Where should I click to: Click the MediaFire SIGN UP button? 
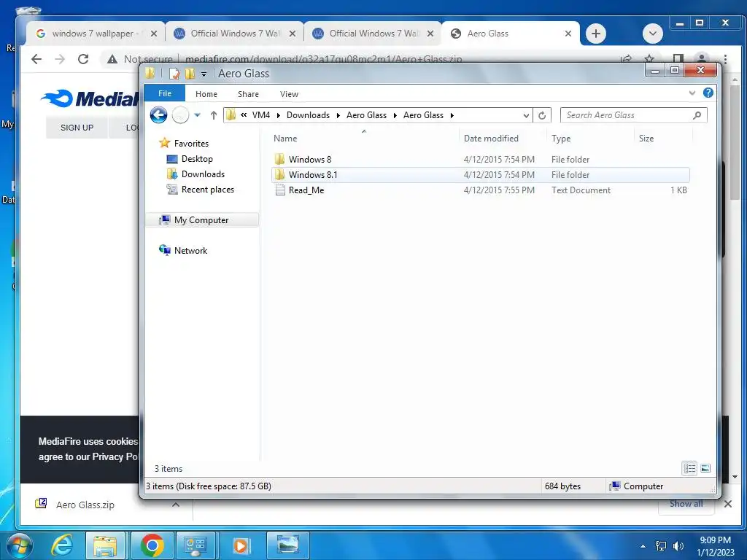pos(77,128)
